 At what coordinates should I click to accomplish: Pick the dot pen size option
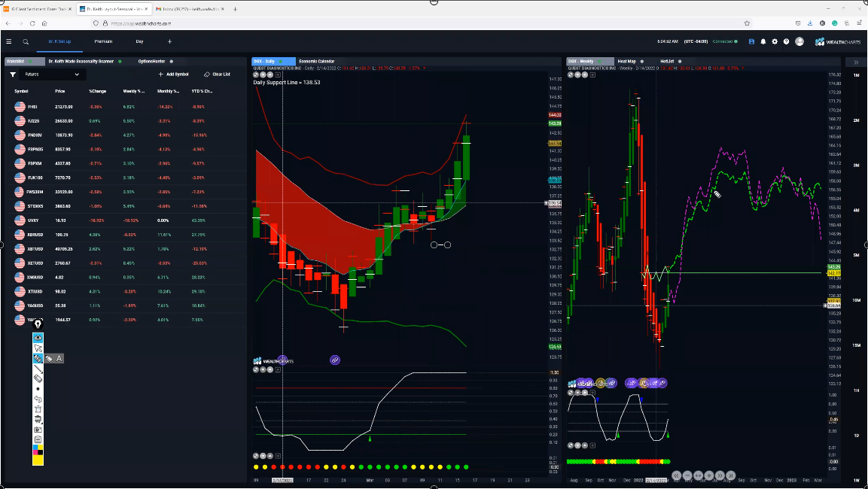coord(38,389)
